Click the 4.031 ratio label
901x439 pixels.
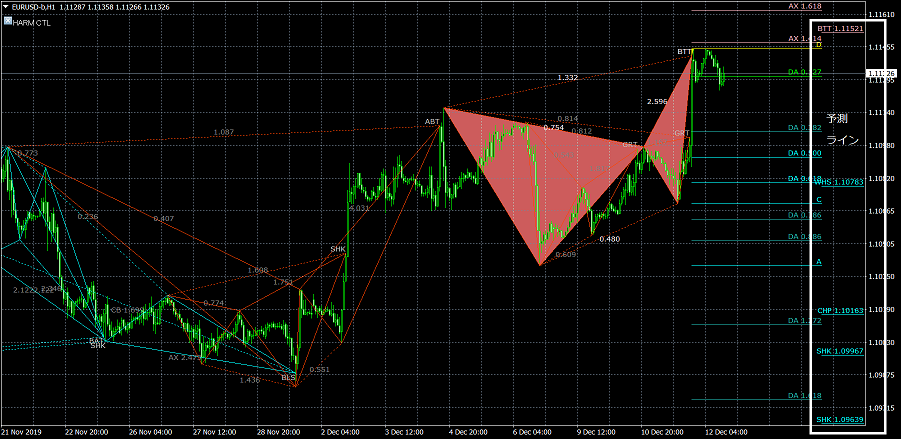click(359, 208)
